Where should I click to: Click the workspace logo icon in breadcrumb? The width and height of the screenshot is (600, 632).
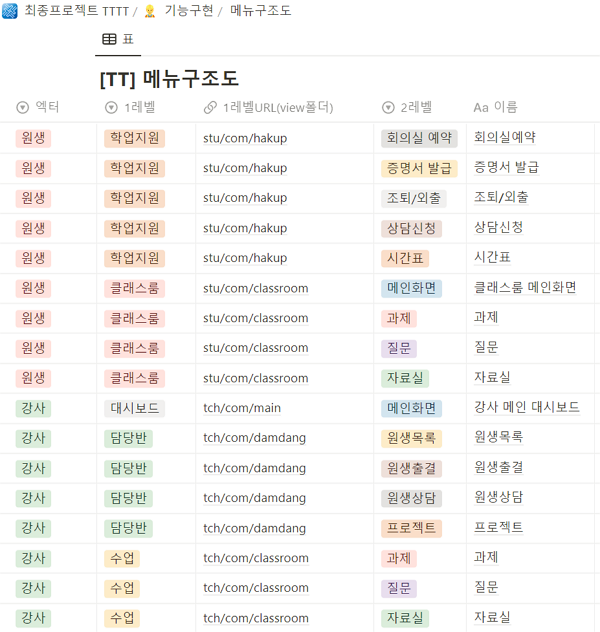(10, 11)
